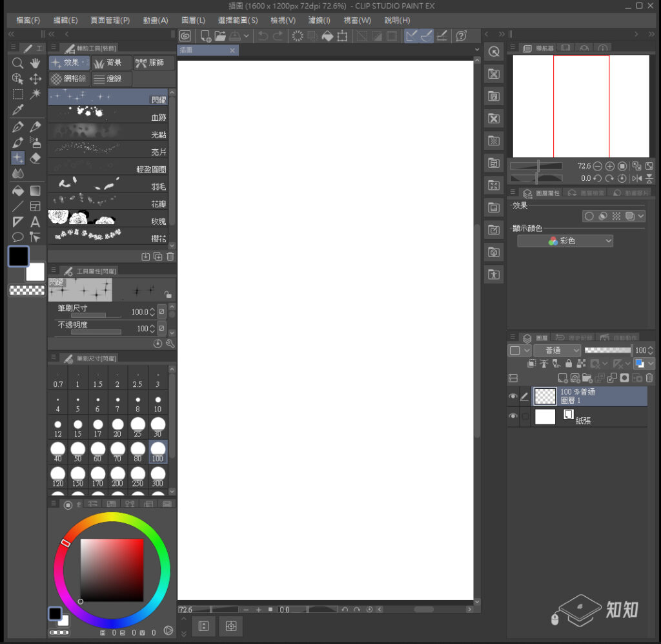Choose brush size preset 300

(x=158, y=477)
